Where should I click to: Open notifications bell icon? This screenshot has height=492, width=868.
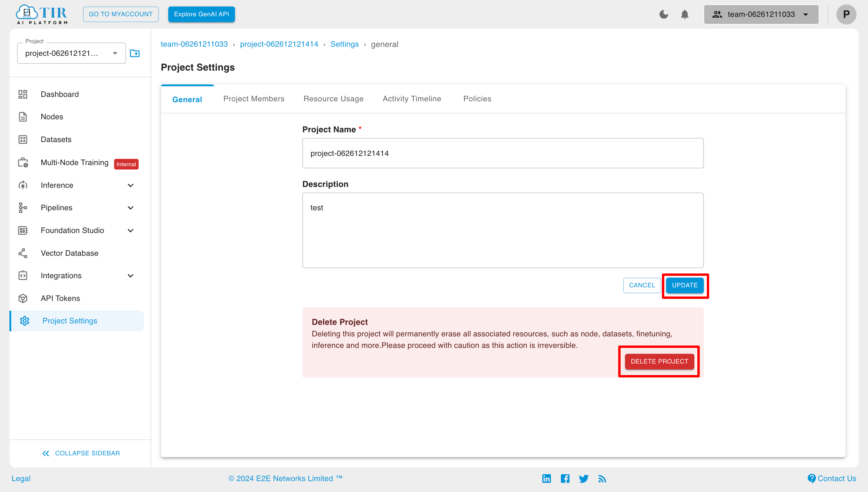tap(685, 14)
